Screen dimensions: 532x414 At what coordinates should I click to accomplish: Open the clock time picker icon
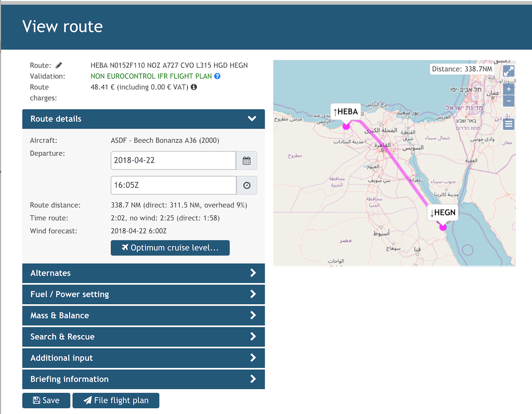246,185
